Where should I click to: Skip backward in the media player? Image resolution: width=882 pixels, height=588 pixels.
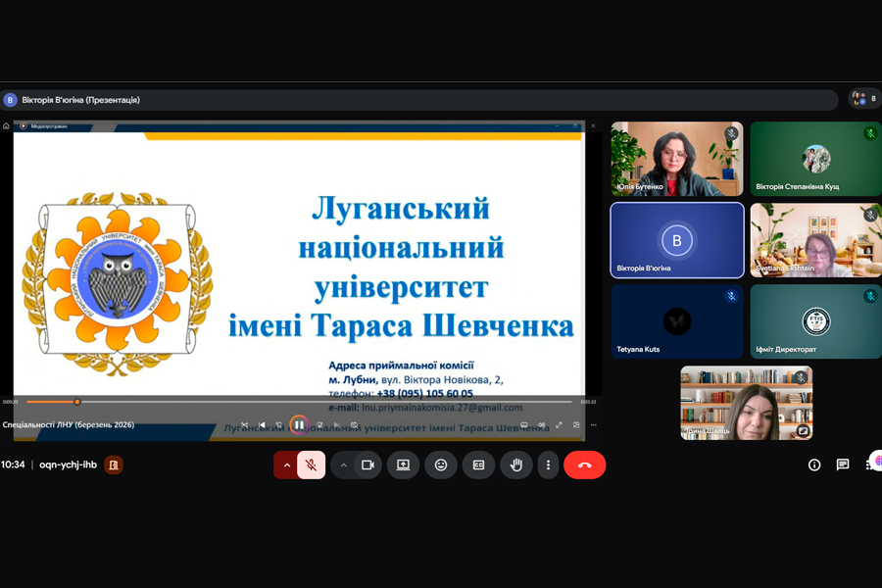[x=279, y=424]
